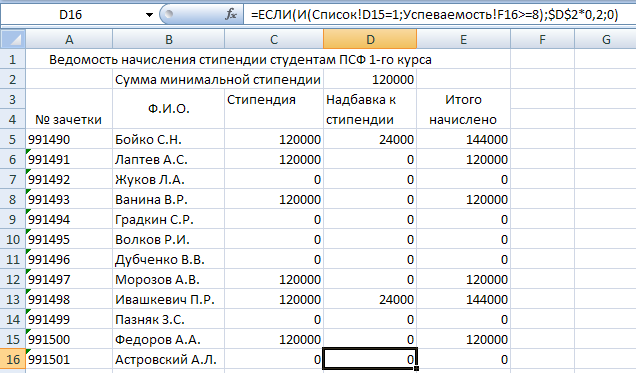
Task: Click cell 'Ванина В.Р.'
Action: [168, 199]
